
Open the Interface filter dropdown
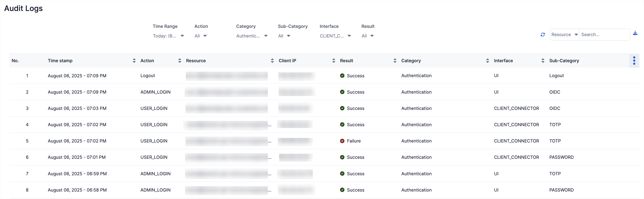pos(335,36)
